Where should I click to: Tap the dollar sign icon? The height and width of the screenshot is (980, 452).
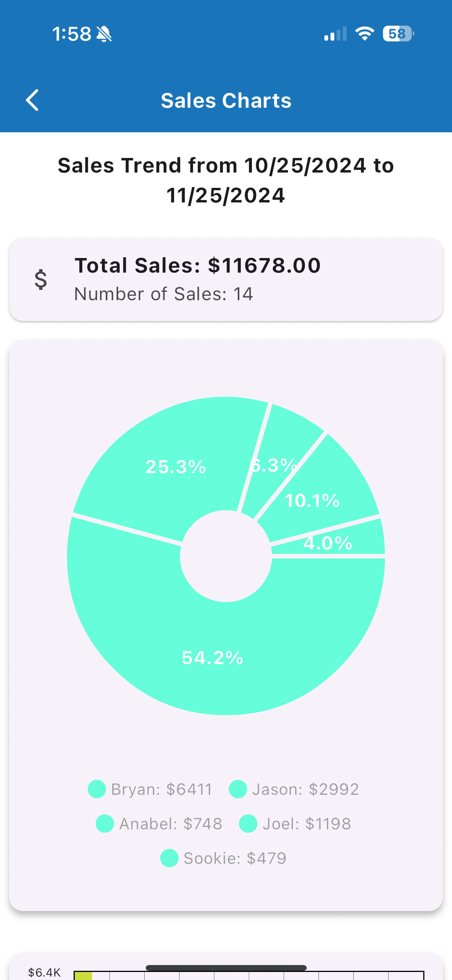tap(41, 279)
